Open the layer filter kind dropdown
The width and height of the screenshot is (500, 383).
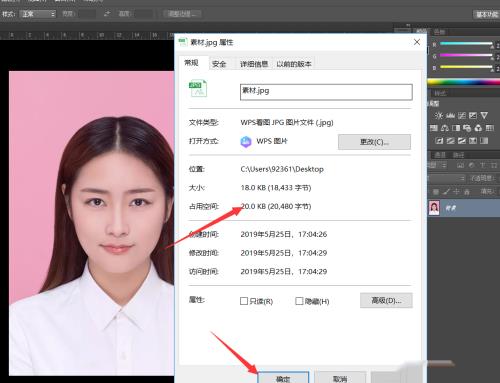pos(437,165)
